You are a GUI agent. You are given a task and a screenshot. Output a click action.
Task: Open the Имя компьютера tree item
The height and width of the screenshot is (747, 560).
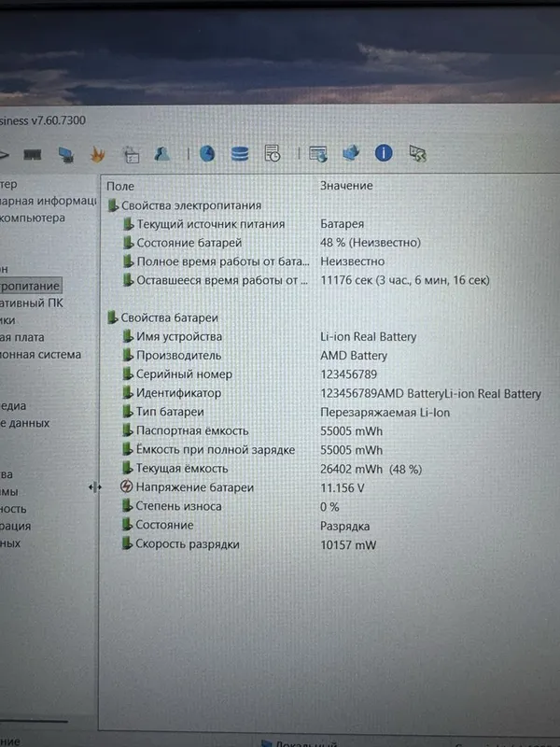pos(33,218)
